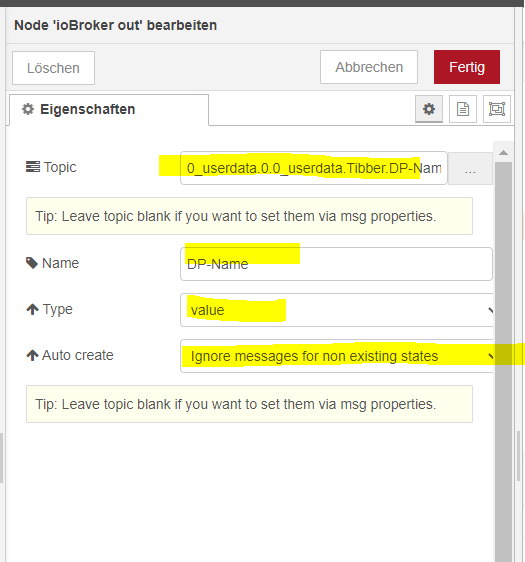Click Löschen to delete the node

coord(53,68)
